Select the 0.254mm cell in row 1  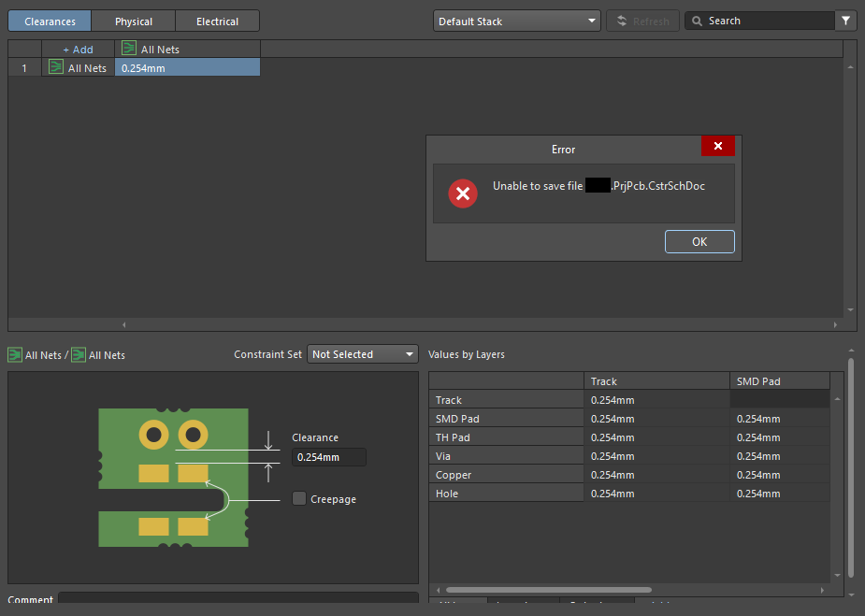coord(187,68)
